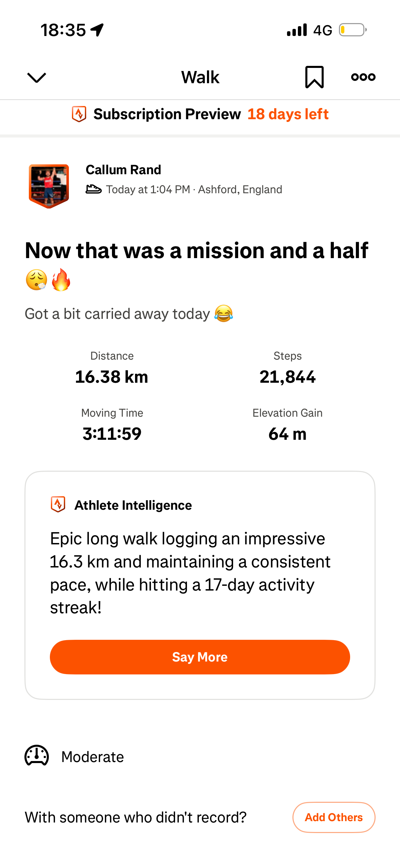Image resolution: width=400 pixels, height=868 pixels.
Task: Tap the 18 days left text
Action: coord(288,114)
